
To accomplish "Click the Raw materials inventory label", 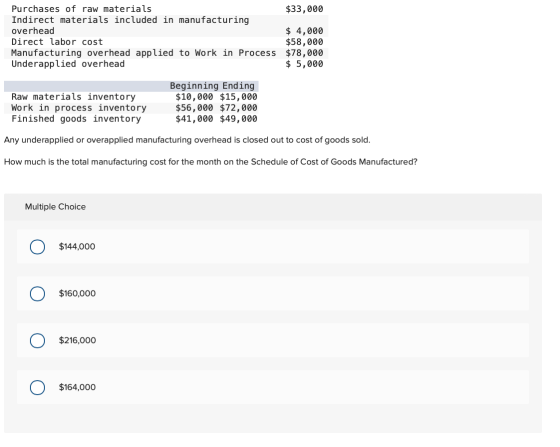I will pyautogui.click(x=74, y=97).
